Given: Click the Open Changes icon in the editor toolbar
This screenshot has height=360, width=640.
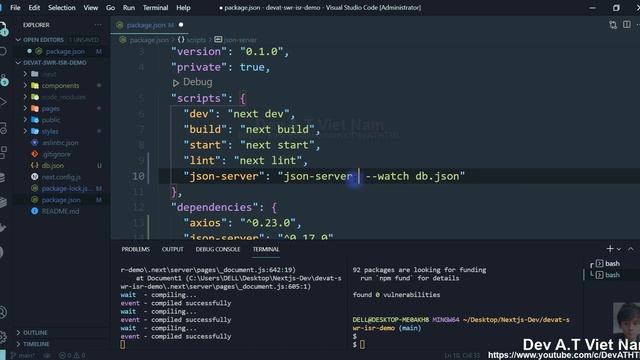Looking at the screenshot, I should [613, 25].
